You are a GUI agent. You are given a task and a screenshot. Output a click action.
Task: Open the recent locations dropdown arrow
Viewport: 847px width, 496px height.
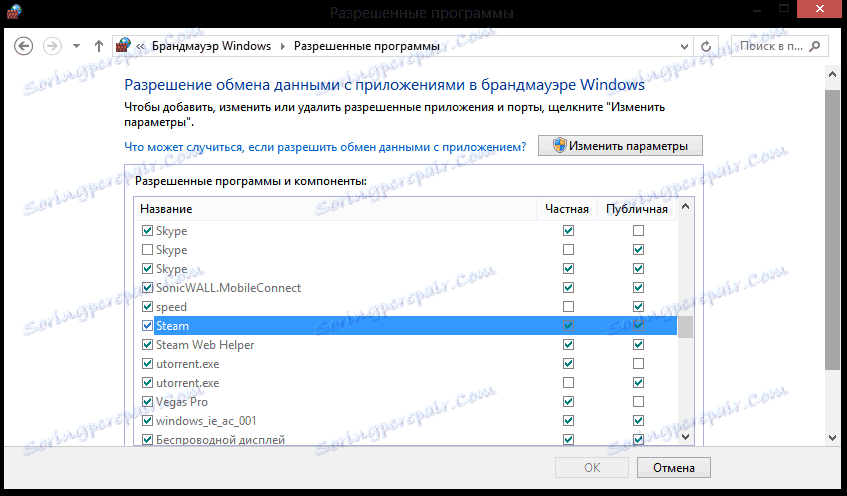[x=76, y=46]
